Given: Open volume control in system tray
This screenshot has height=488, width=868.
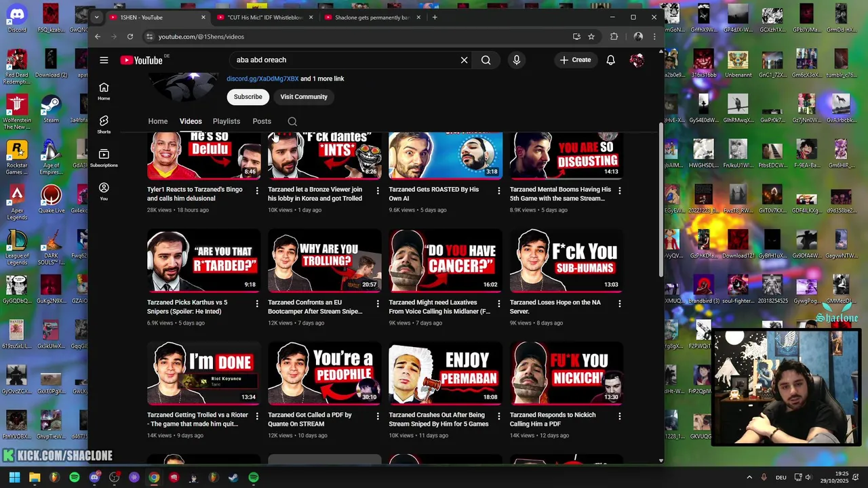Looking at the screenshot, I should click(808, 477).
